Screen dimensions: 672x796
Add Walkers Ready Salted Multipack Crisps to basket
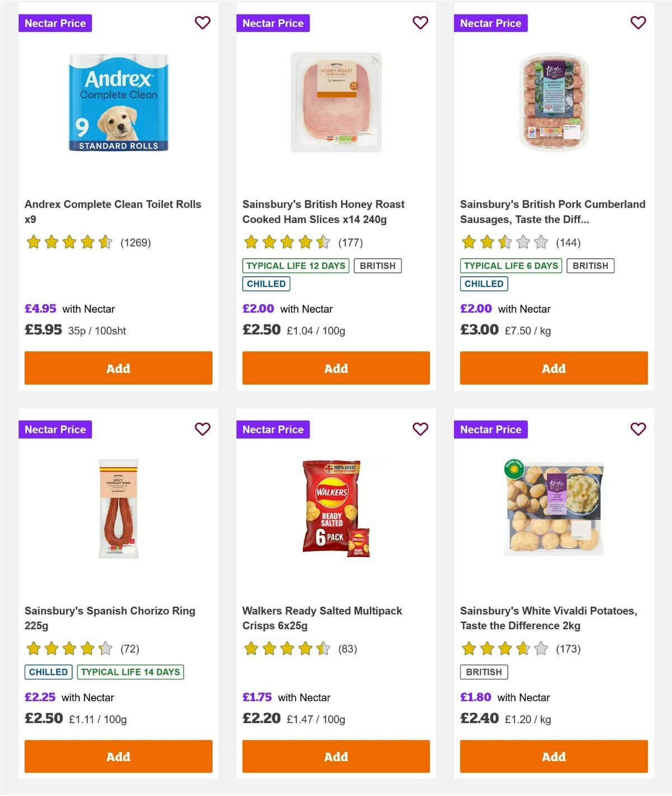tap(335, 756)
